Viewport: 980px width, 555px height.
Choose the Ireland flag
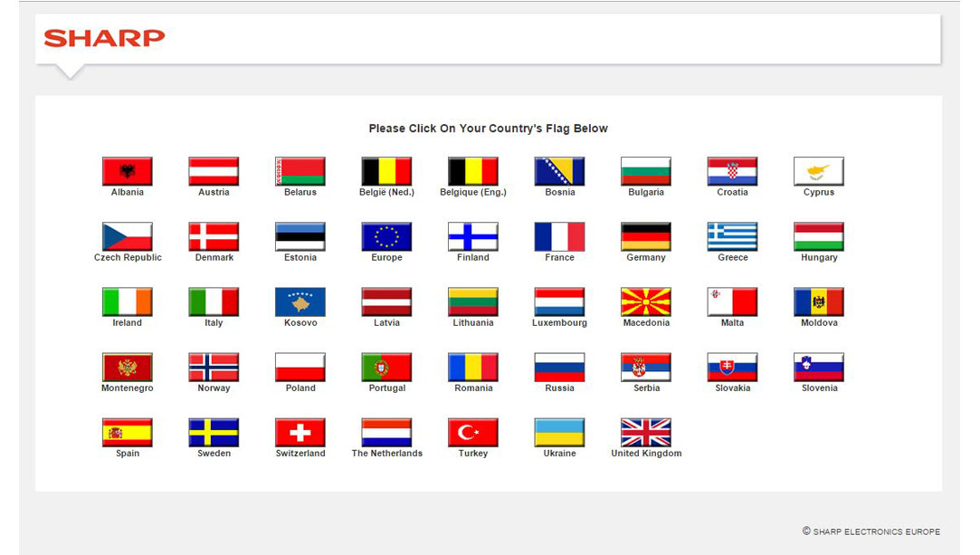pyautogui.click(x=128, y=301)
